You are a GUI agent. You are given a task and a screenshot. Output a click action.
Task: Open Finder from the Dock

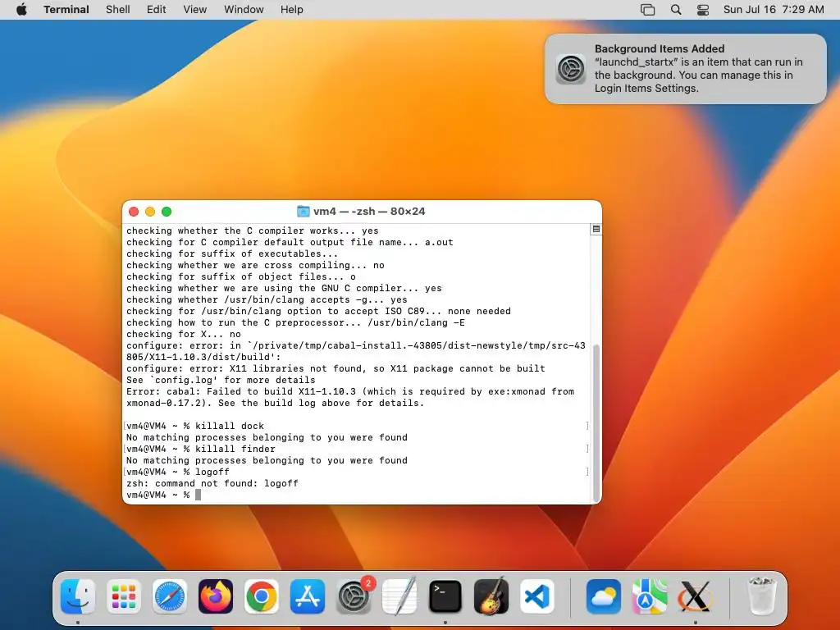point(78,596)
